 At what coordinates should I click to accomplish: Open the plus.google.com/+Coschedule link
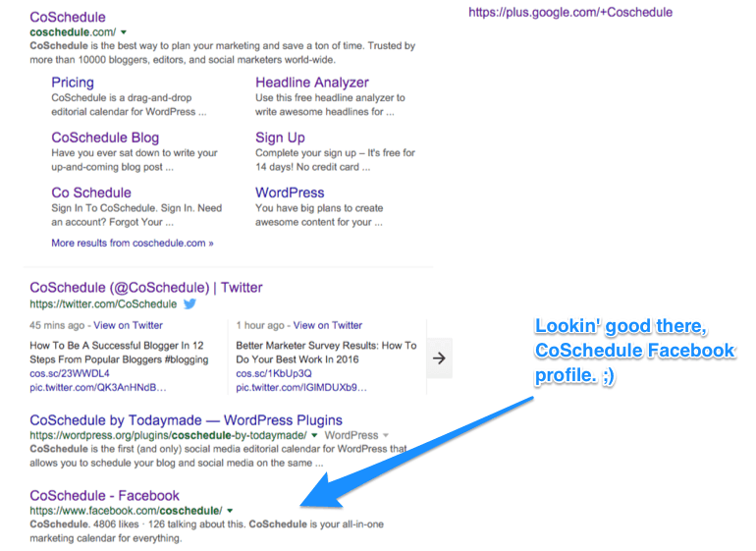570,12
